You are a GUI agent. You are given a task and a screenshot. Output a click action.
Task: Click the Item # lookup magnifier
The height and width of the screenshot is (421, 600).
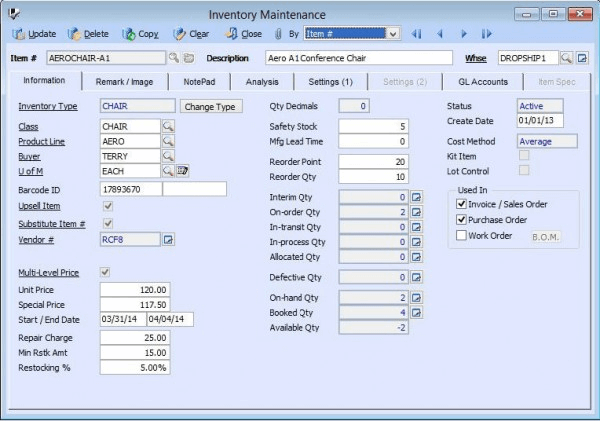(174, 58)
